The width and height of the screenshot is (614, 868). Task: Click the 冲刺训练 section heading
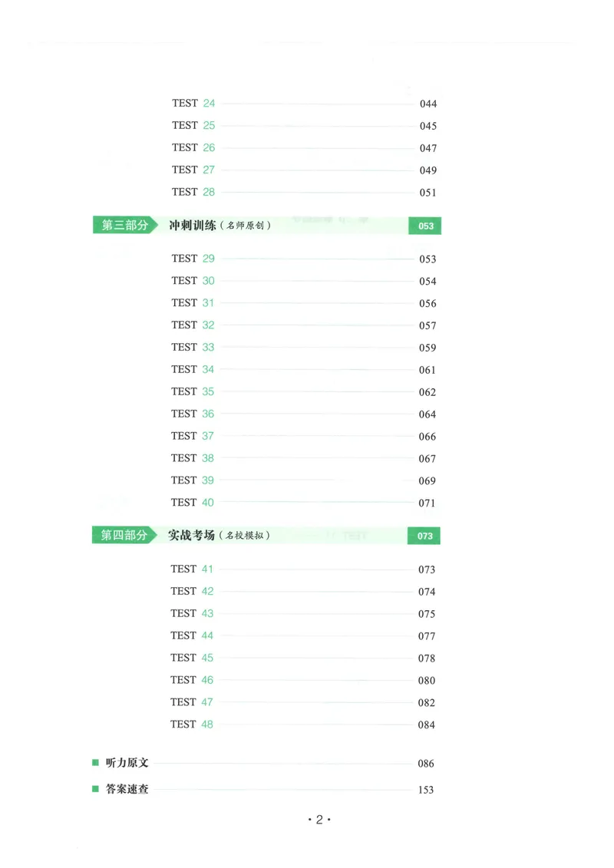pyautogui.click(x=193, y=226)
